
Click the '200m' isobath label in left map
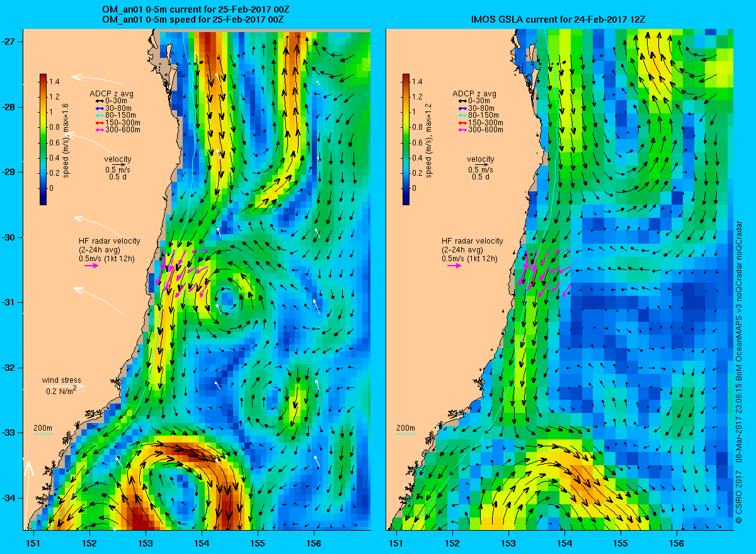pos(42,428)
